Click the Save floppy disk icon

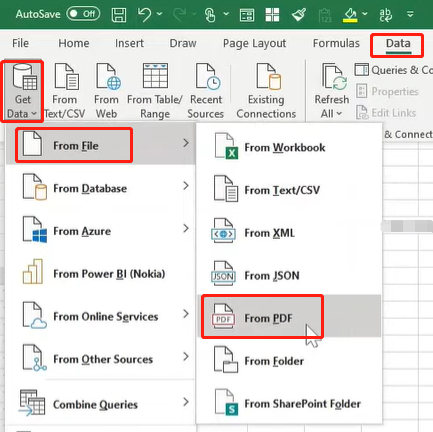click(x=119, y=15)
